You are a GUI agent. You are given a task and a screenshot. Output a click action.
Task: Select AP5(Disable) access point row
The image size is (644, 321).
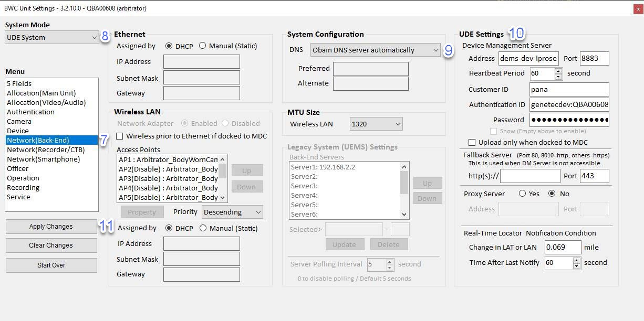point(168,197)
